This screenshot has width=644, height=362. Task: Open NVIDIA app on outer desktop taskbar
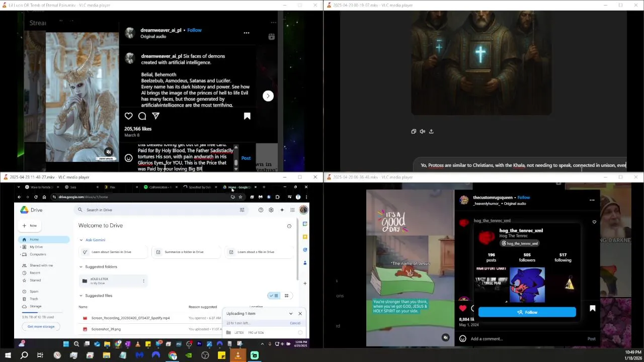point(189,355)
